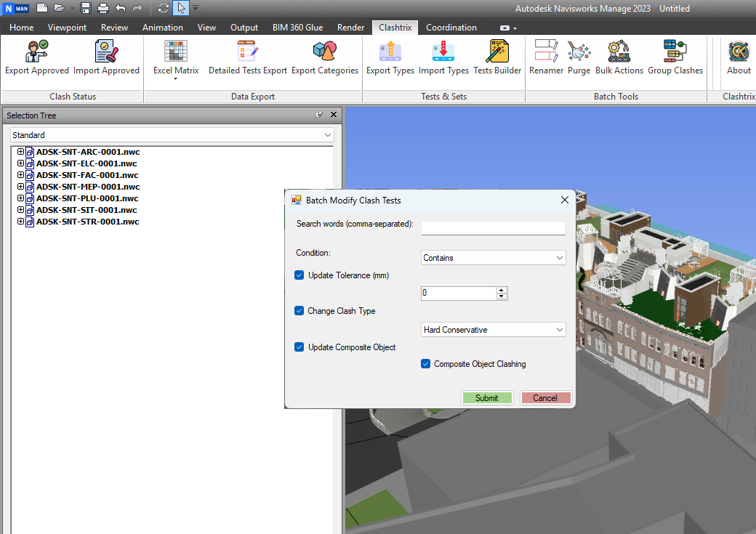756x534 pixels.
Task: Open the Viewpoint ribbon tab
Action: (x=67, y=28)
